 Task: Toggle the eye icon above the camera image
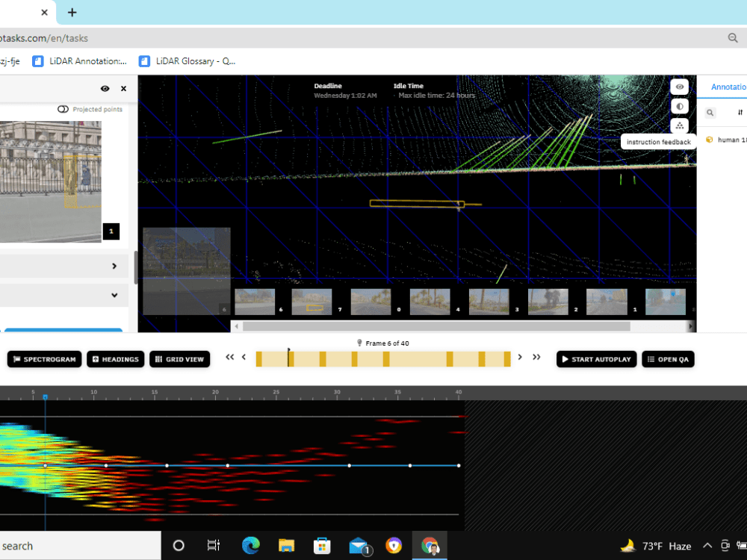click(x=105, y=88)
